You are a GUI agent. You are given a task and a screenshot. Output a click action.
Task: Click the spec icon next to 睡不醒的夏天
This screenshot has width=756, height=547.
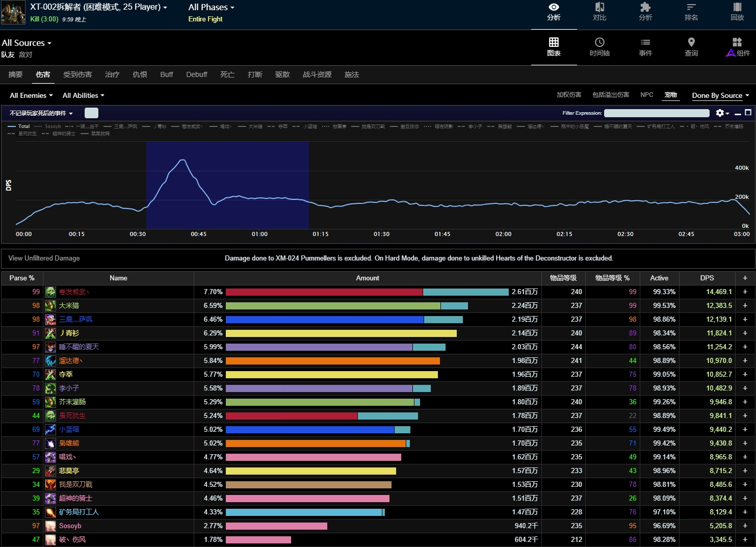(50, 347)
